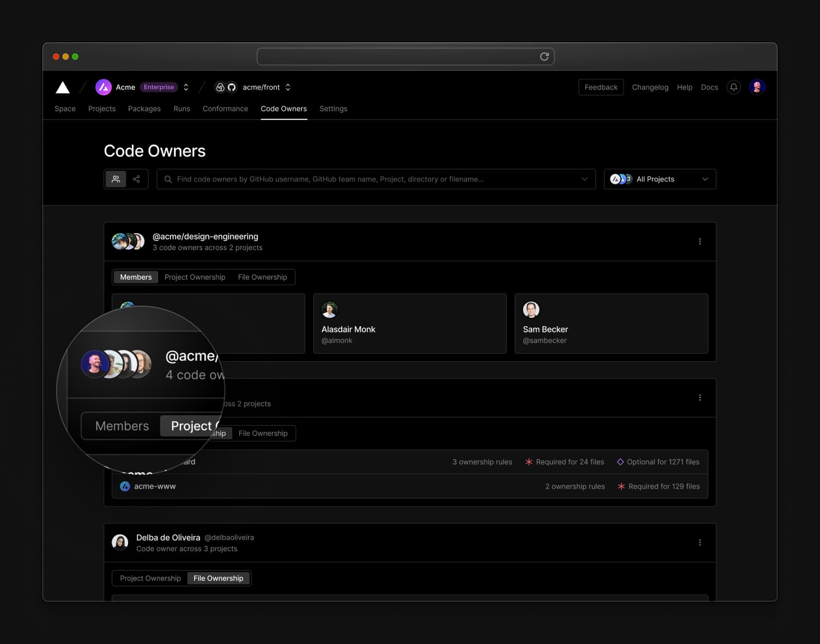This screenshot has height=644, width=820.
Task: Click the user profile avatar
Action: (x=757, y=87)
